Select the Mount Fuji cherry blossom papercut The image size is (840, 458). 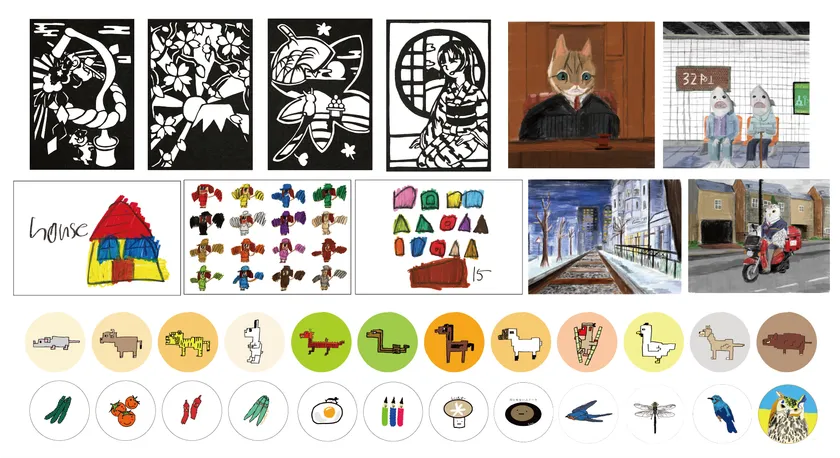[x=200, y=94]
